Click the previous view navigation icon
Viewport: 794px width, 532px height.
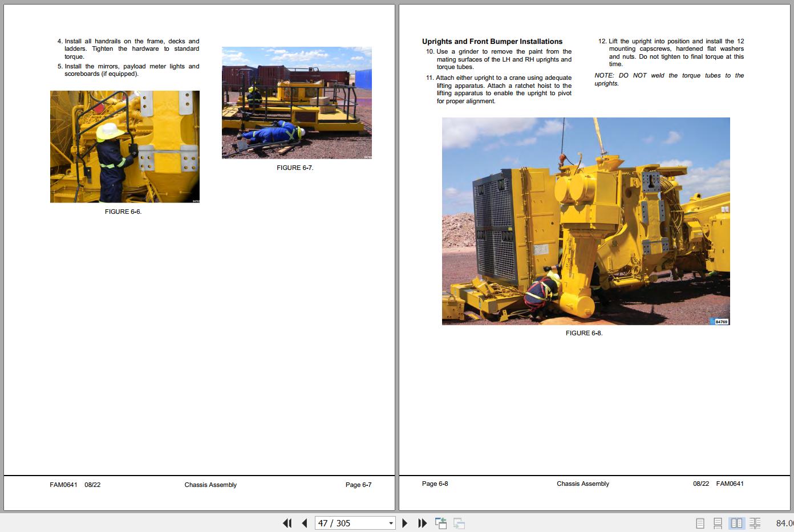pos(440,523)
